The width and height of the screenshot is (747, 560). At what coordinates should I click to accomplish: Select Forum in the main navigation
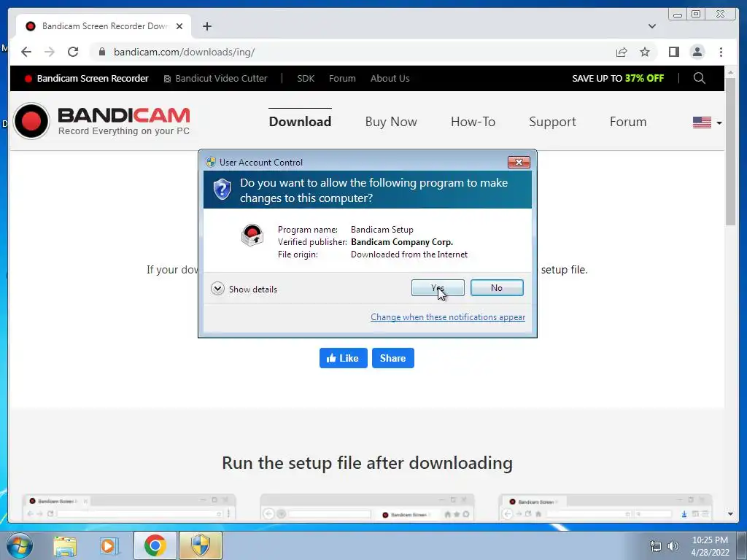click(x=628, y=122)
